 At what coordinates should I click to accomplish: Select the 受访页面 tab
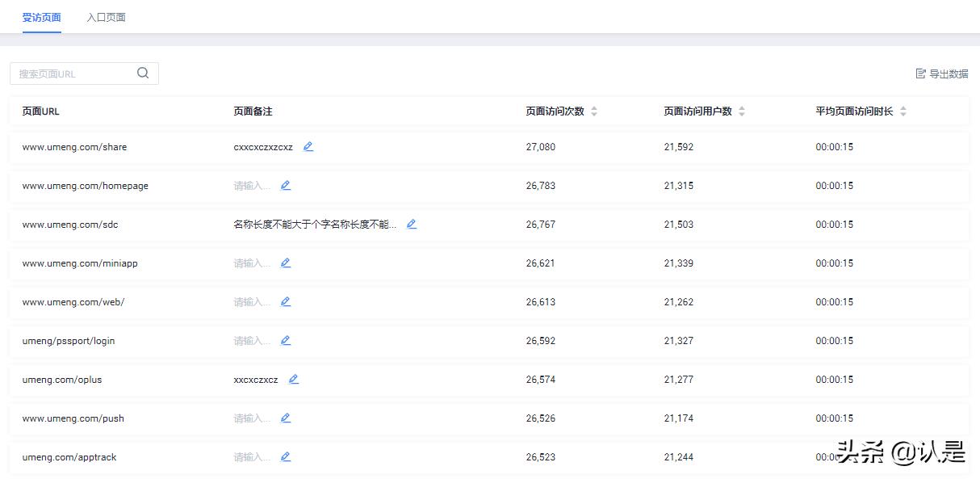(x=41, y=16)
